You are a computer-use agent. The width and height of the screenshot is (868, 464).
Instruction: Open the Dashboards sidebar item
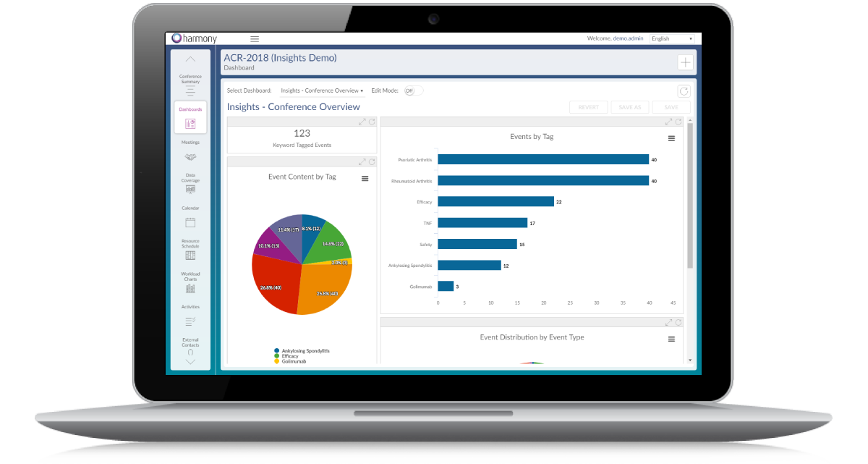coord(190,117)
